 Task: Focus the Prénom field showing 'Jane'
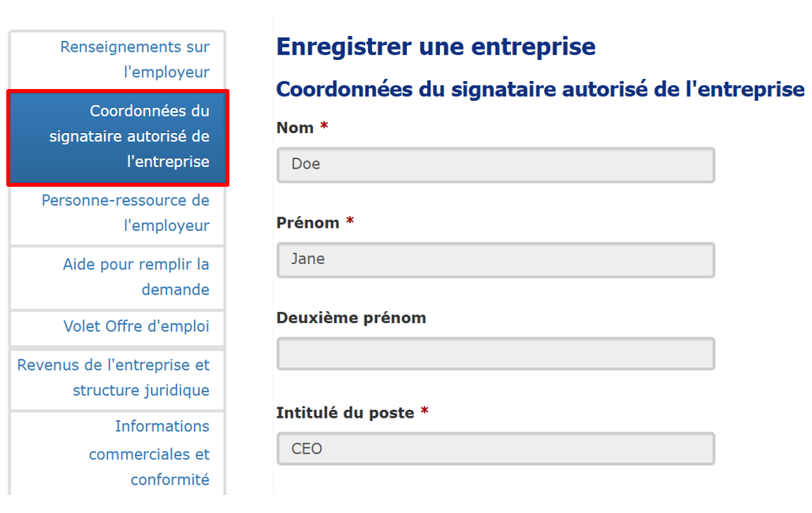[495, 260]
